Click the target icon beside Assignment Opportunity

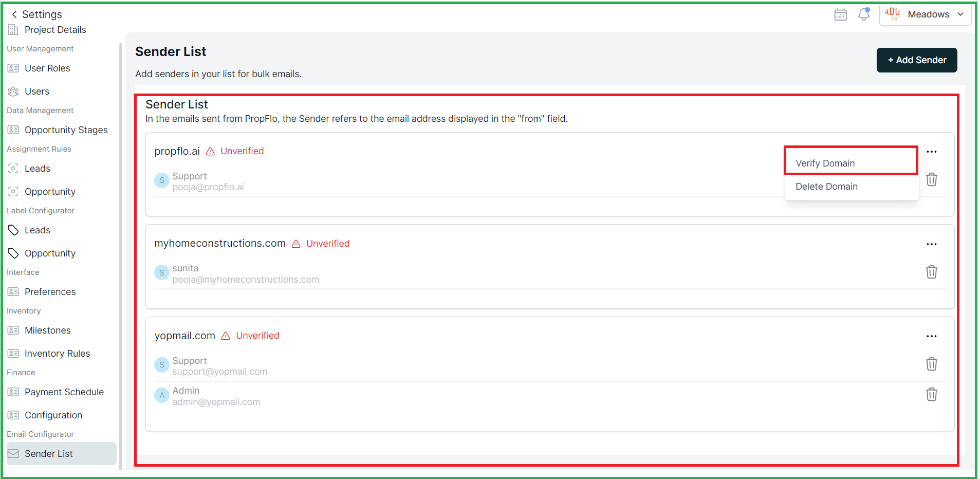(13, 192)
